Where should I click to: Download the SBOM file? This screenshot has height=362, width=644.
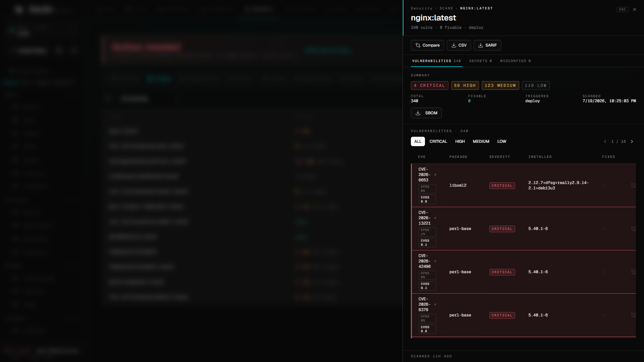426,113
